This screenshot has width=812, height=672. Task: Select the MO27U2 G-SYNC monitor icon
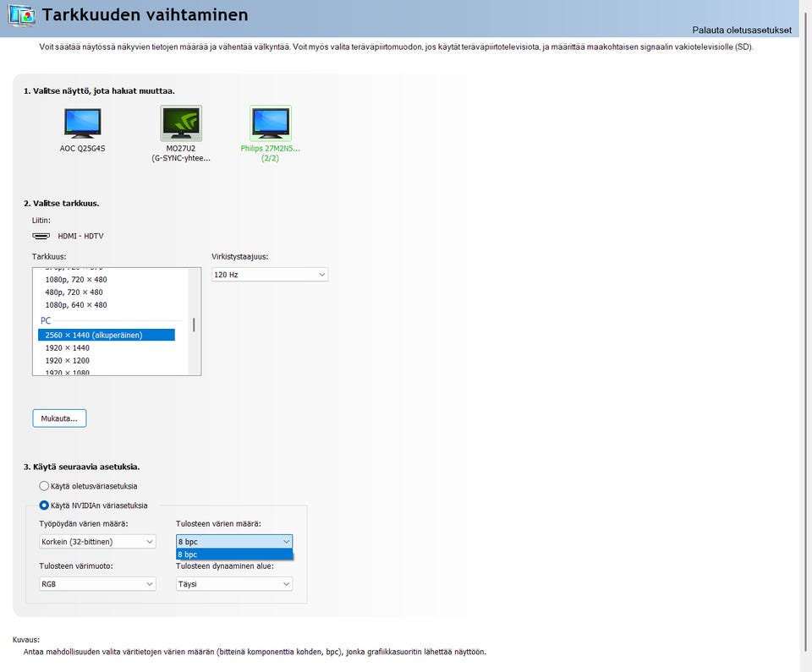(x=181, y=123)
